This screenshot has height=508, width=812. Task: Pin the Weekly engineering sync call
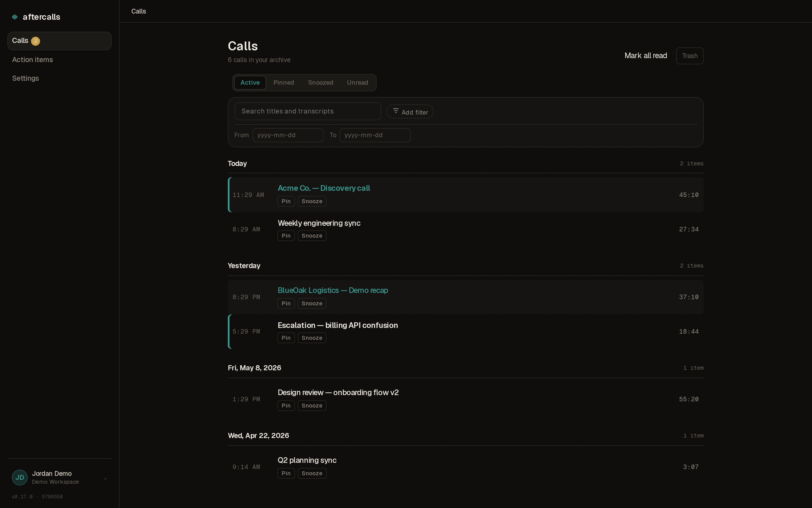[x=286, y=236]
